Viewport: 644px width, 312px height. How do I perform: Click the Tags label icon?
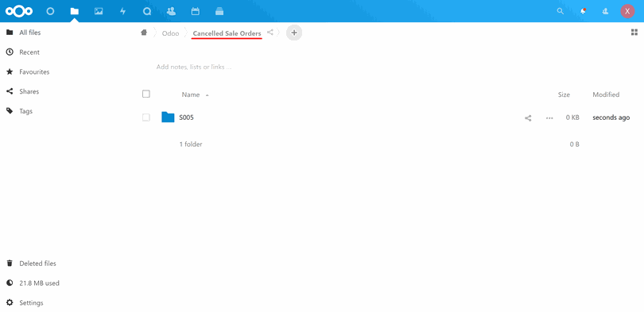(x=10, y=111)
